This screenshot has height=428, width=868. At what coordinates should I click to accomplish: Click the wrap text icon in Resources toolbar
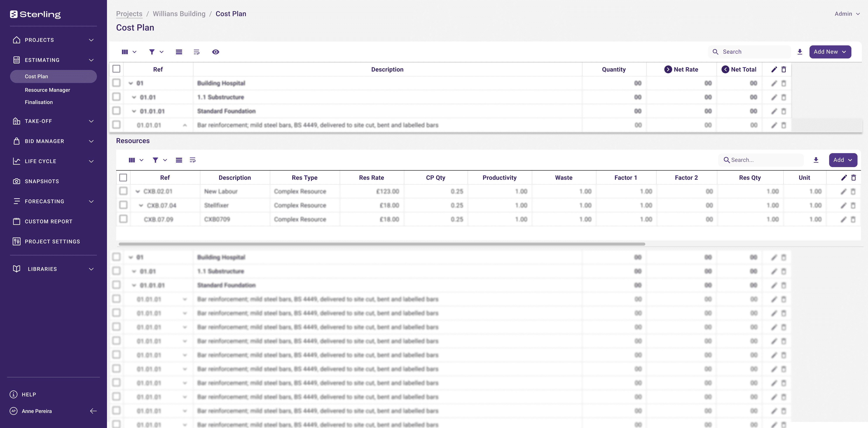[x=193, y=160]
